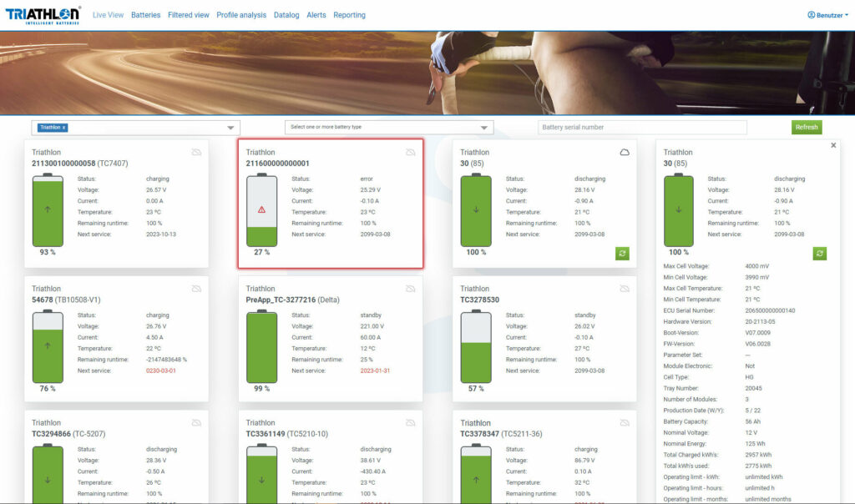Click the 100% battery on 30 (85) card
Image resolution: width=855 pixels, height=504 pixels.
point(476,210)
